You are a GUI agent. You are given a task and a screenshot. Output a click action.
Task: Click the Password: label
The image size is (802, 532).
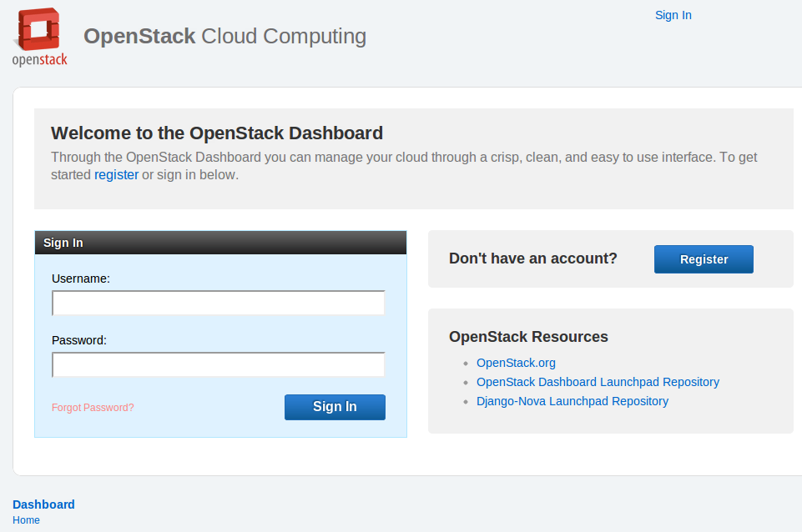79,340
